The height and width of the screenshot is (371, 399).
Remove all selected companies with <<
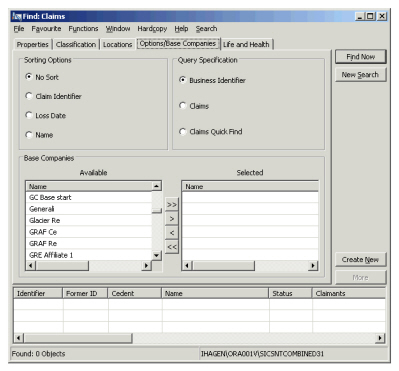tap(172, 247)
